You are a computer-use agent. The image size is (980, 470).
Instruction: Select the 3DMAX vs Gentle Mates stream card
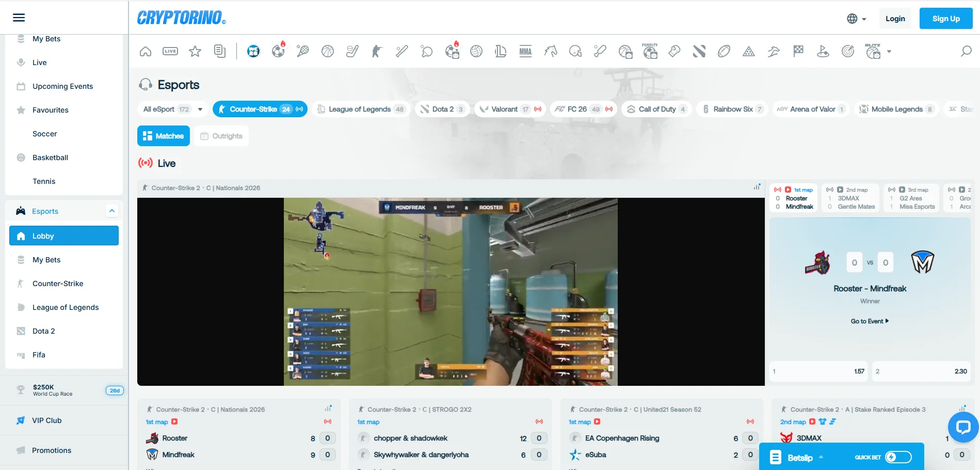[852, 198]
